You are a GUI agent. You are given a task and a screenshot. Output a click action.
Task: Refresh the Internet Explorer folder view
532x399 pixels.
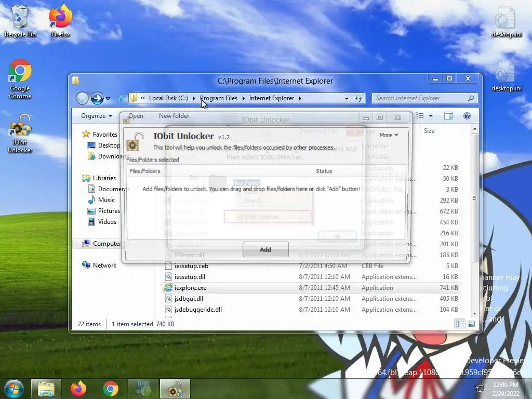(x=358, y=98)
